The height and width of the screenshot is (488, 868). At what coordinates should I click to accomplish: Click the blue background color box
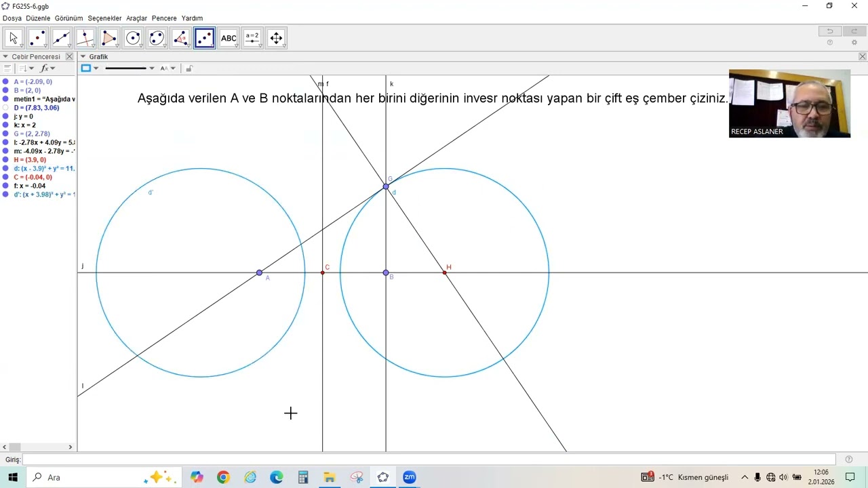pos(86,68)
